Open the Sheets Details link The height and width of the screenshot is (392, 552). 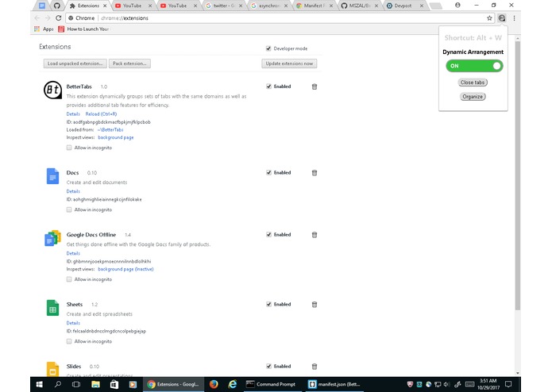coord(73,323)
